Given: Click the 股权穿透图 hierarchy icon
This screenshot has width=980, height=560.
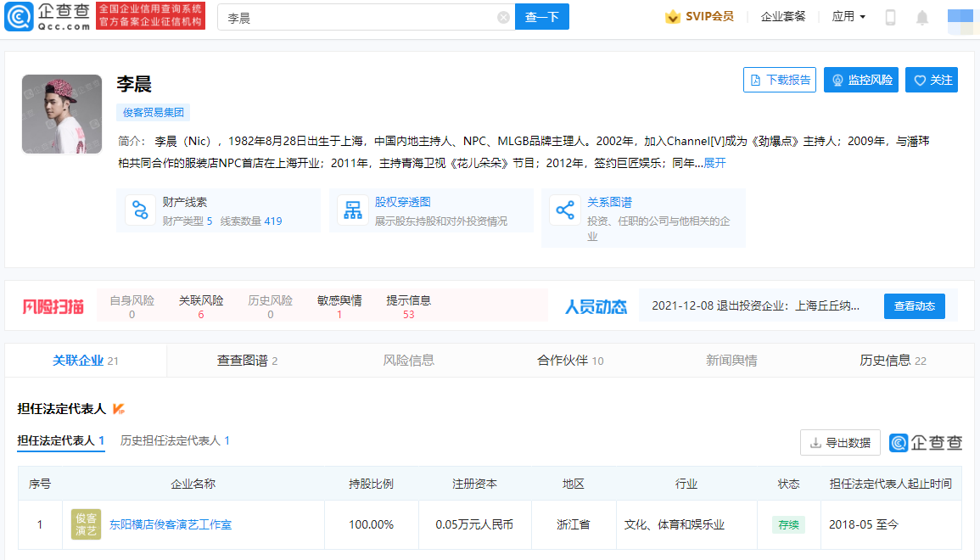Looking at the screenshot, I should pos(352,210).
